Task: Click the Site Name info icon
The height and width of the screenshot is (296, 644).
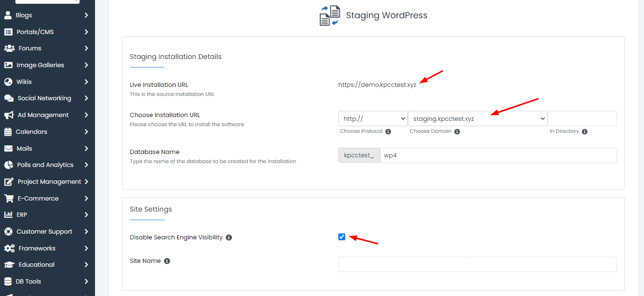Action: (167, 261)
